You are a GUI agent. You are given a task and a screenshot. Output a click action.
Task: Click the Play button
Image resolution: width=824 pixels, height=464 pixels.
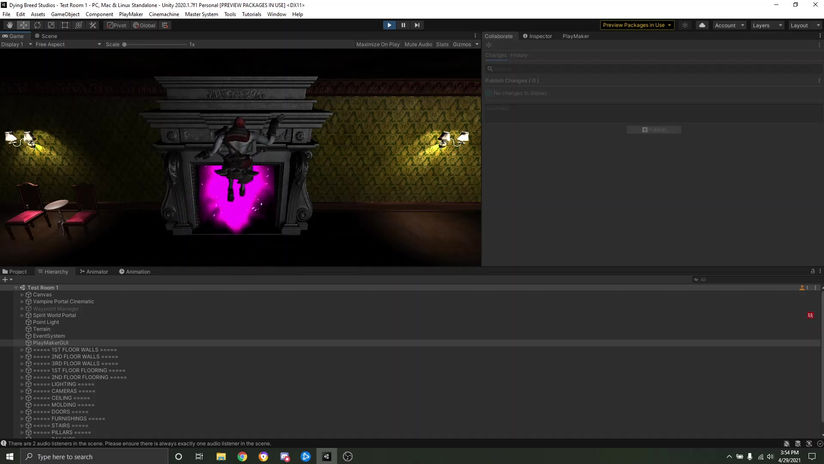(x=389, y=25)
